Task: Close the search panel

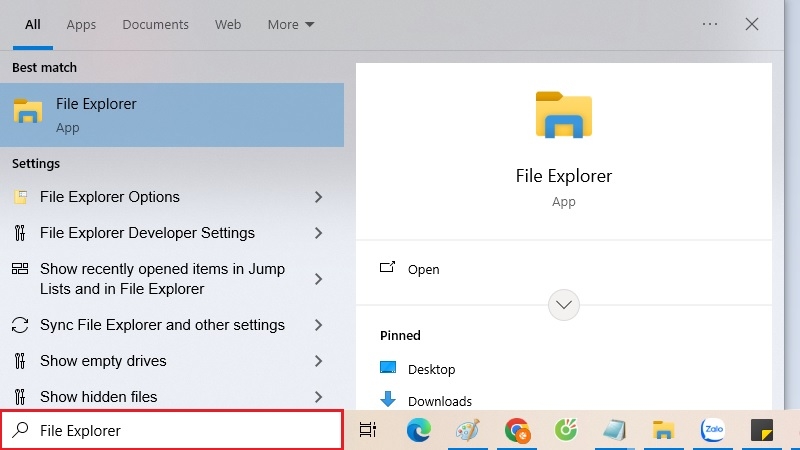Action: (752, 24)
